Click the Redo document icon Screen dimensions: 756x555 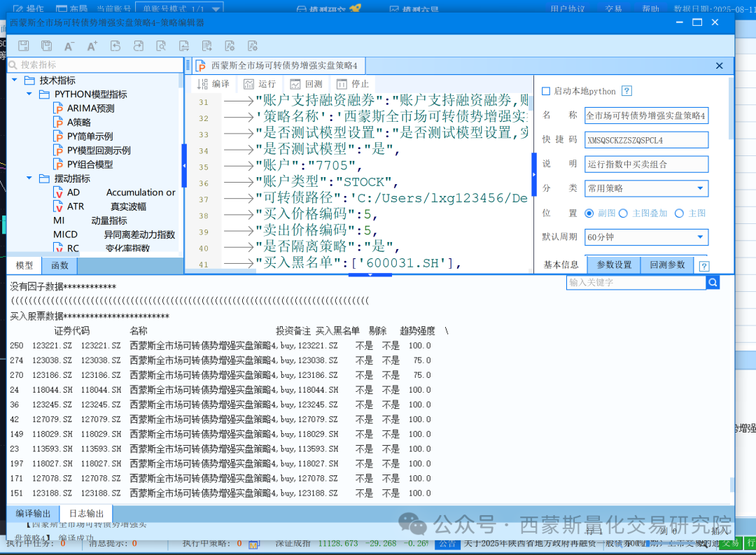coord(139,45)
